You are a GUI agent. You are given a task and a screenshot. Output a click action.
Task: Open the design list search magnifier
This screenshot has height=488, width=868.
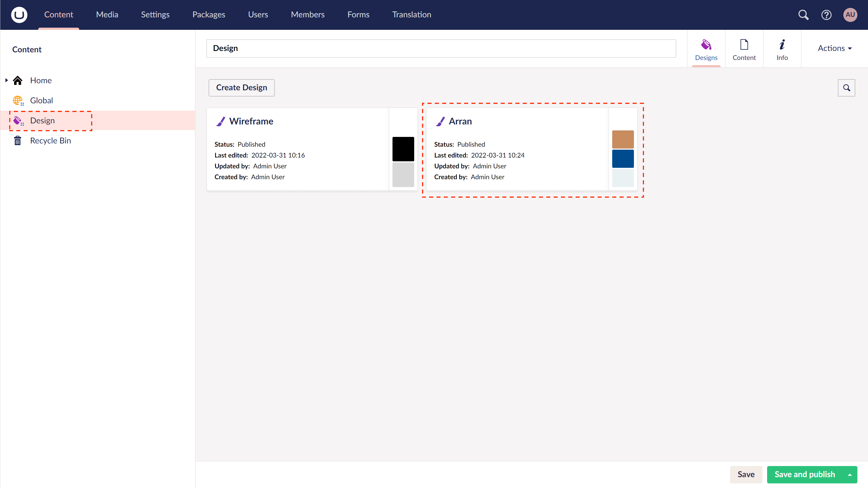[846, 88]
